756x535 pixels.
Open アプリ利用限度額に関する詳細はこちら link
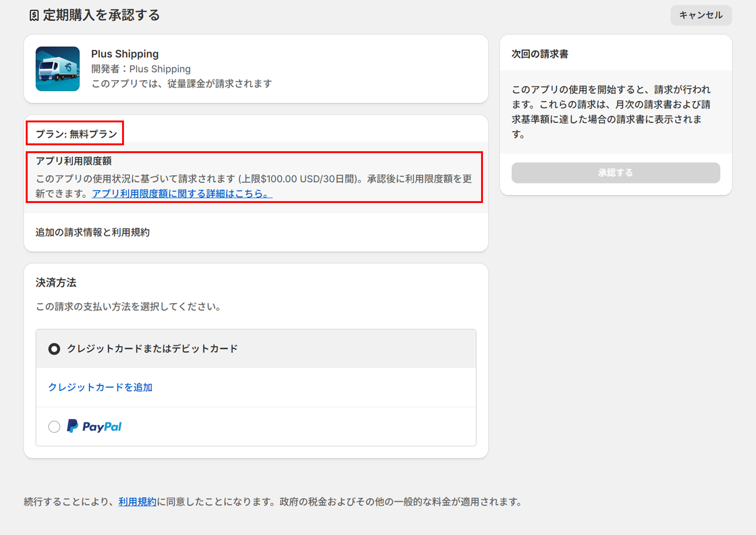pos(182,194)
